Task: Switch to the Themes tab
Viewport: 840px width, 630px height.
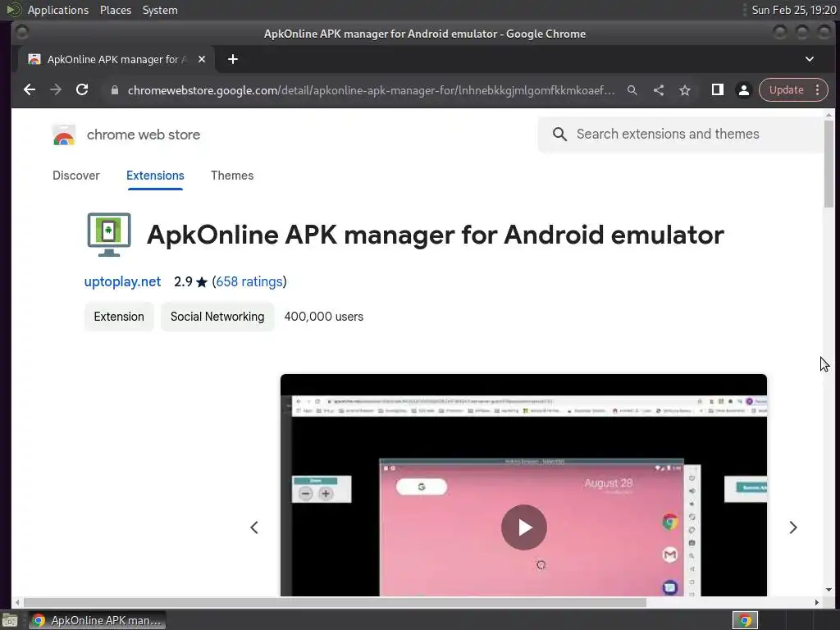Action: click(232, 176)
